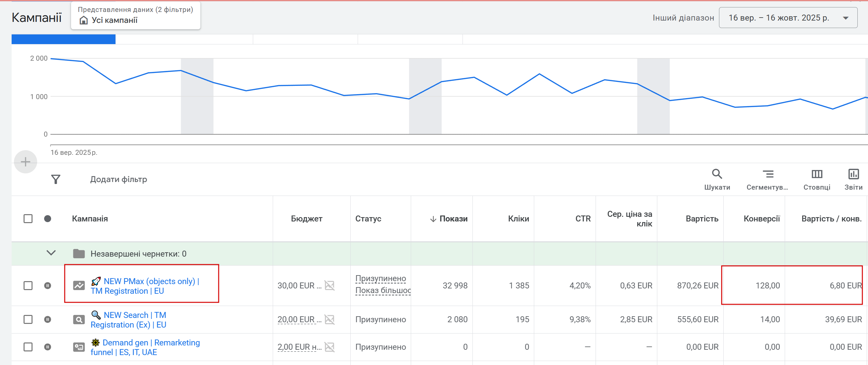Check the NEW PMax campaign checkbox
This screenshot has height=365, width=868.
point(28,285)
